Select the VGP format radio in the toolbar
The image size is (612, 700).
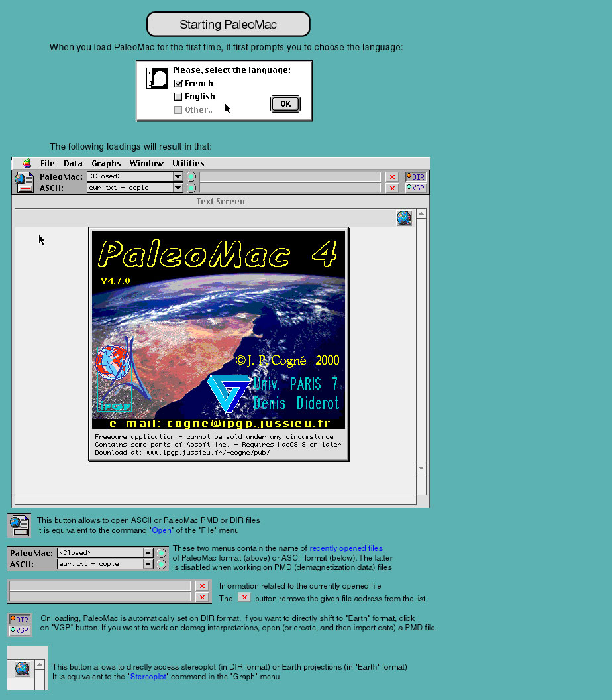pyautogui.click(x=415, y=188)
